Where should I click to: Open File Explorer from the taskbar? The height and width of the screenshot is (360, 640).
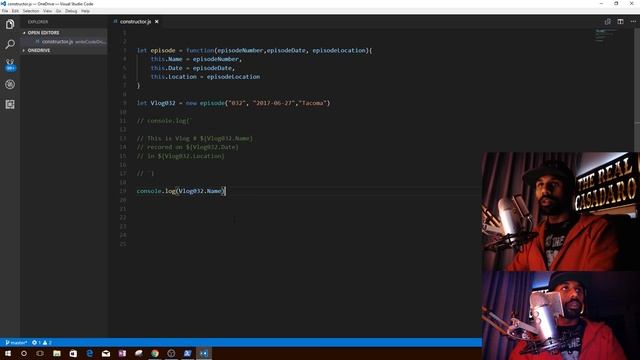57,353
